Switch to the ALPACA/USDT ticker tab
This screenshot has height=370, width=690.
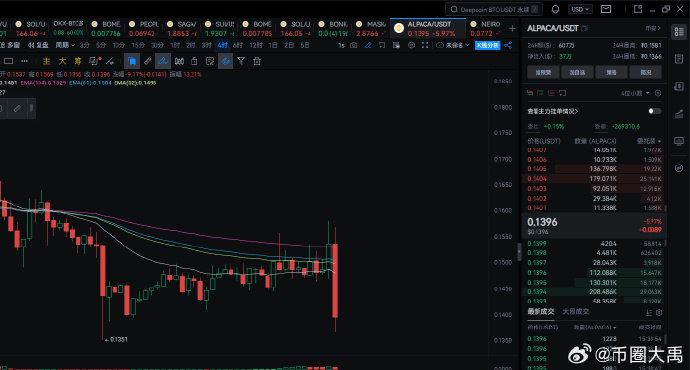point(428,29)
